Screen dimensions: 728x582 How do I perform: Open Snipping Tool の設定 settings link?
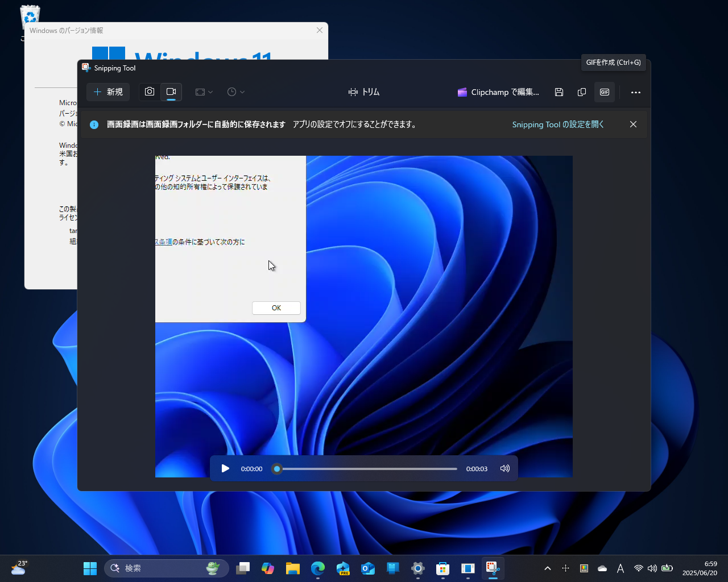click(x=557, y=124)
